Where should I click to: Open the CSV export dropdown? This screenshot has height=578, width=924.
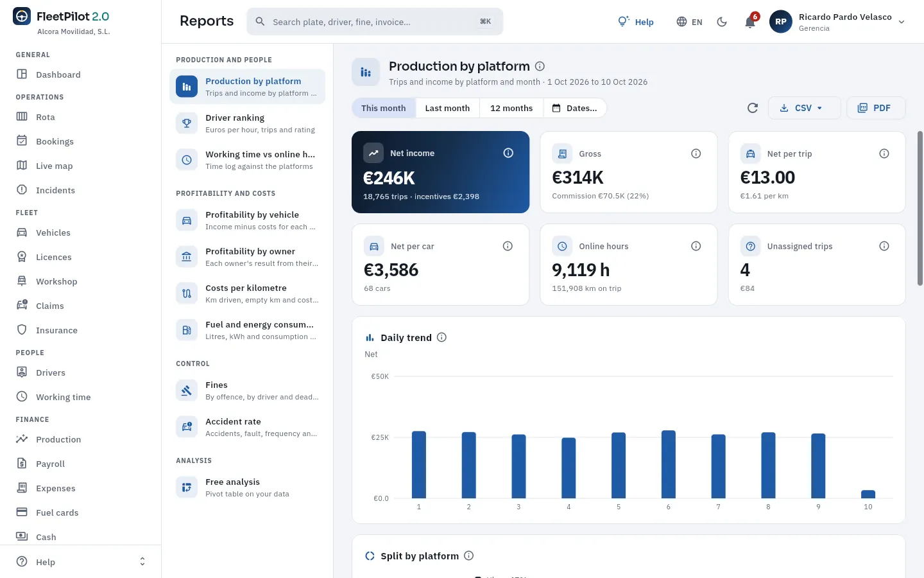coord(804,108)
